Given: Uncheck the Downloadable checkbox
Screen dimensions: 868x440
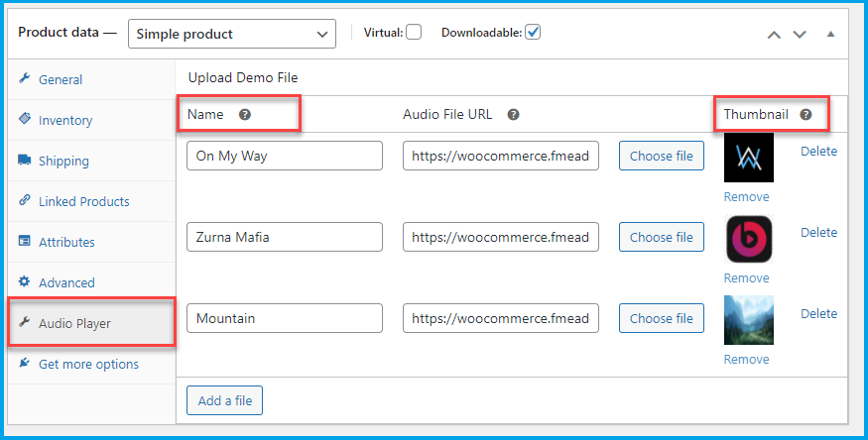Looking at the screenshot, I should (x=533, y=32).
